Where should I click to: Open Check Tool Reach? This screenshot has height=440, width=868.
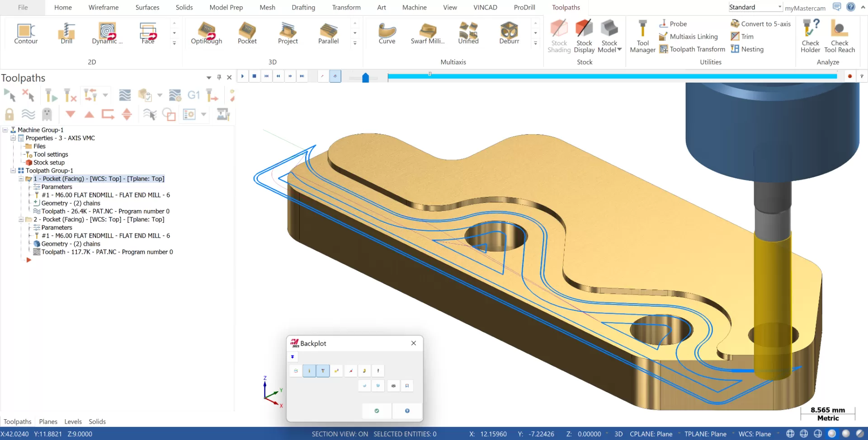[x=840, y=36]
